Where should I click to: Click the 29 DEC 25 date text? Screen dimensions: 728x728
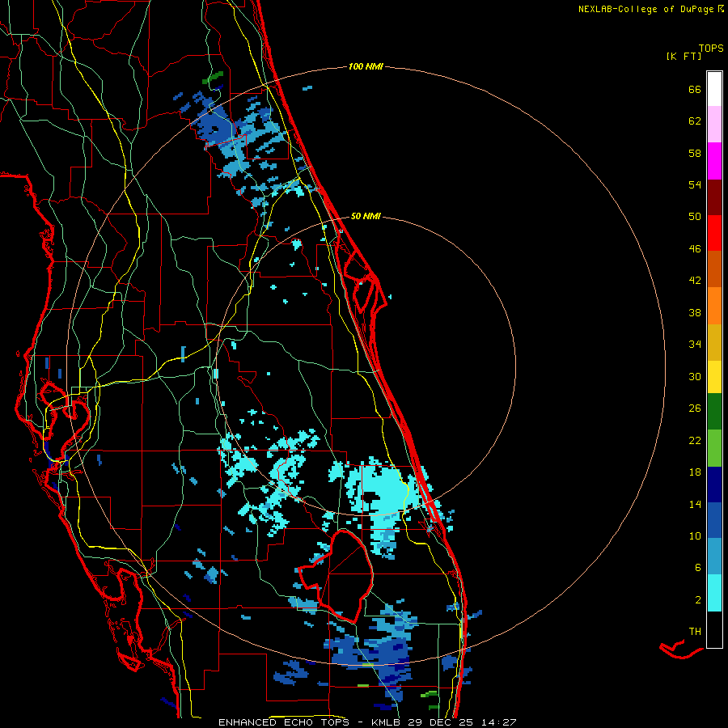pyautogui.click(x=441, y=722)
